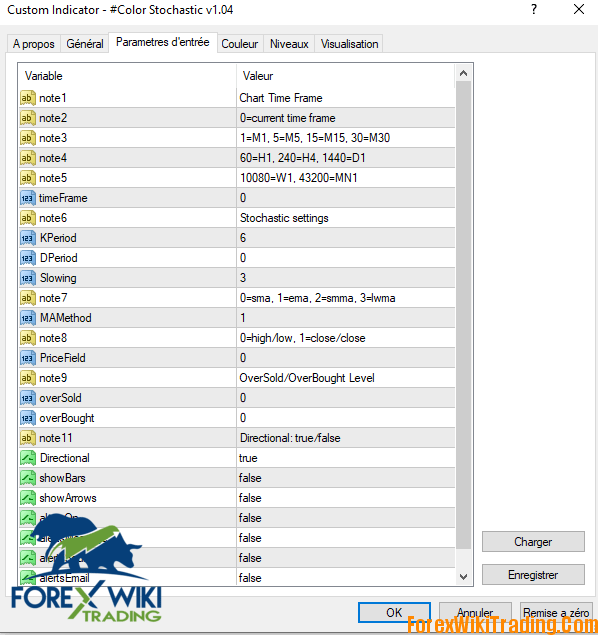Viewport: 598px width, 635px height.
Task: Click the scroll down arrow of the list
Action: [464, 576]
